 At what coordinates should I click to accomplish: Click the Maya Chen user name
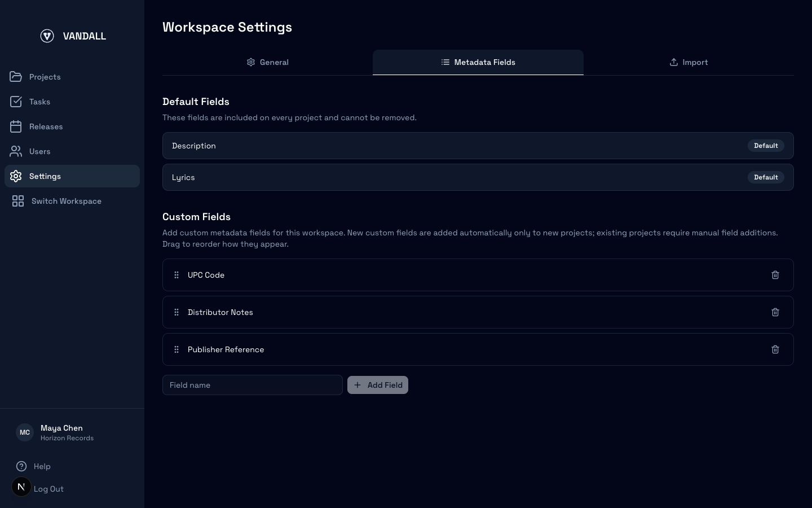pos(61,428)
